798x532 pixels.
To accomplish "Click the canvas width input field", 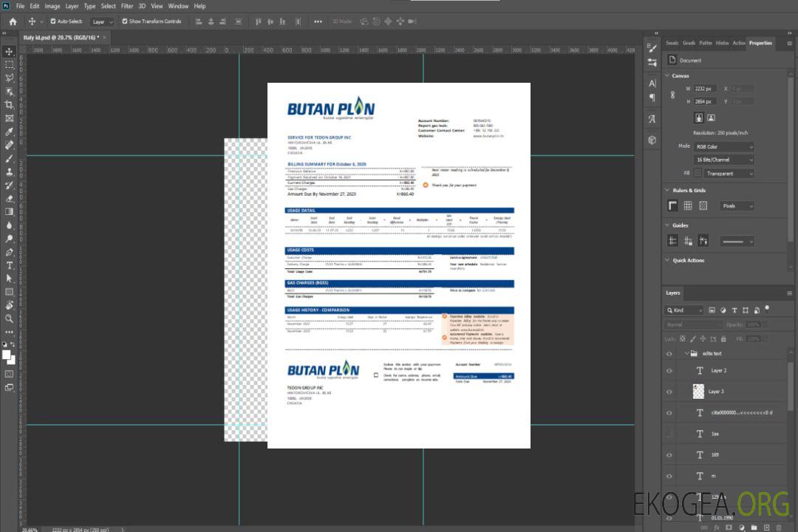I will 705,89.
